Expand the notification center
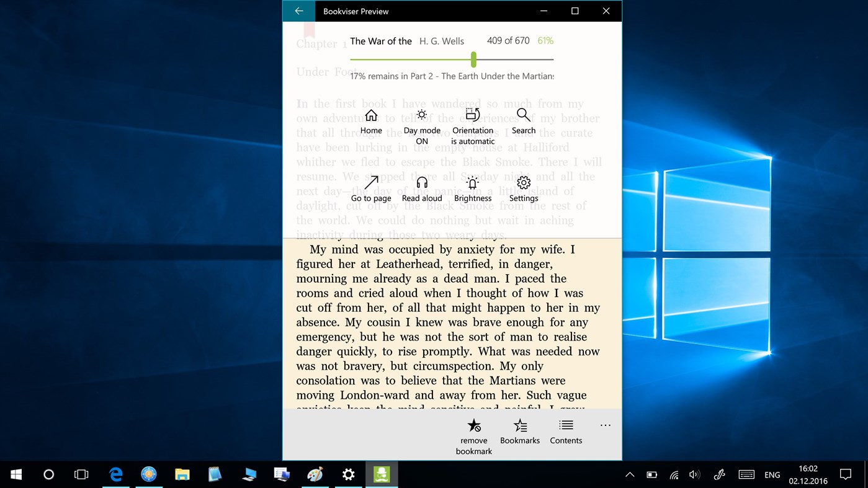 click(846, 474)
